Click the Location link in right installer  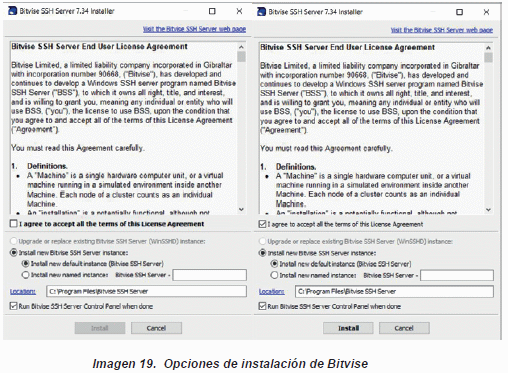click(x=272, y=292)
